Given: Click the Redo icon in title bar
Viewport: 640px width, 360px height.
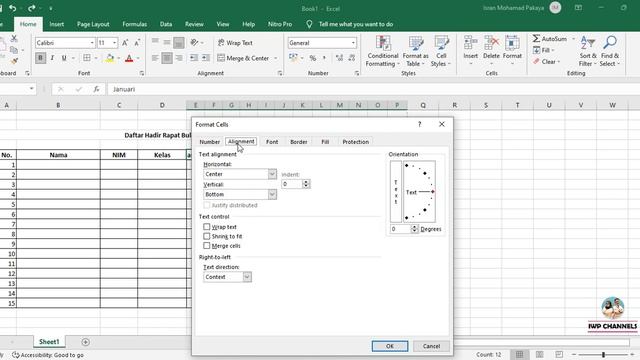Looking at the screenshot, I should coord(31,8).
